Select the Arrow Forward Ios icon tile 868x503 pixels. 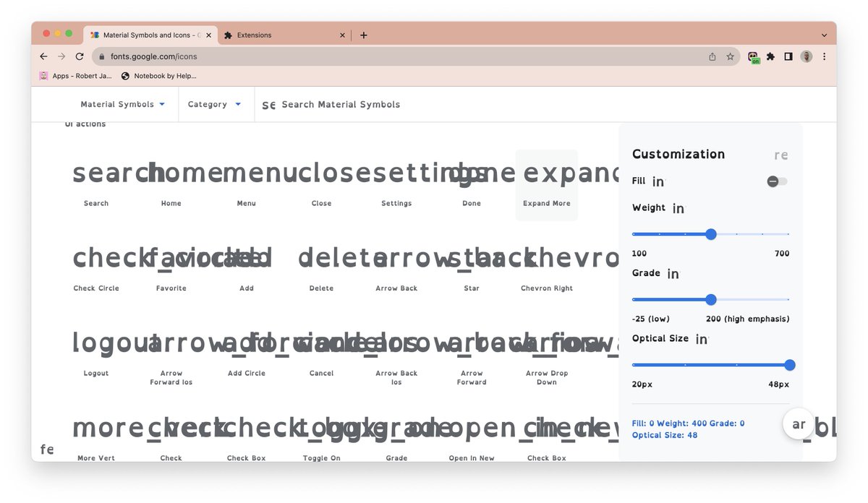pos(171,356)
